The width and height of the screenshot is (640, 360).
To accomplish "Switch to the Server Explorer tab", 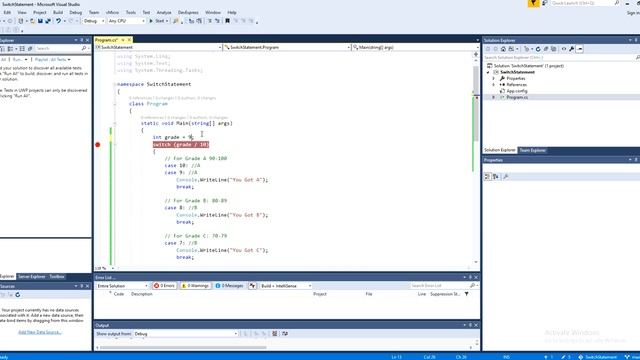I will point(31,277).
